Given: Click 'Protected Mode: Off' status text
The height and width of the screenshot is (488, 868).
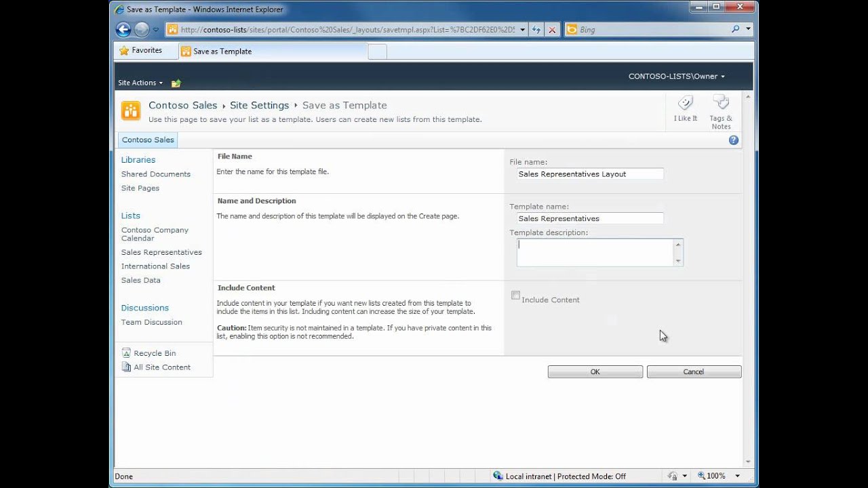Looking at the screenshot, I should point(592,476).
